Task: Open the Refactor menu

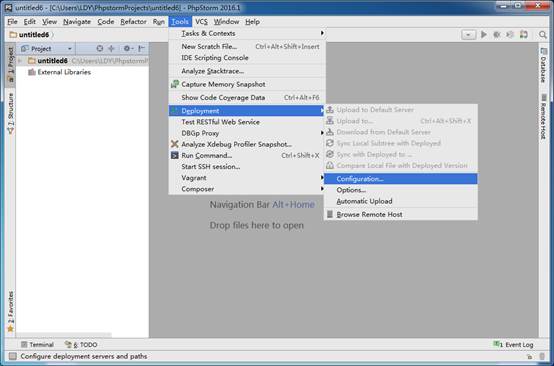Action: tap(133, 22)
